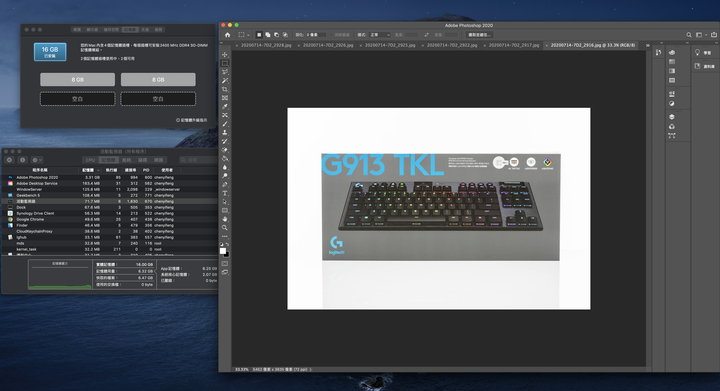Enable Subtract from Selection mode
The height and width of the screenshot is (391, 720).
(x=276, y=35)
